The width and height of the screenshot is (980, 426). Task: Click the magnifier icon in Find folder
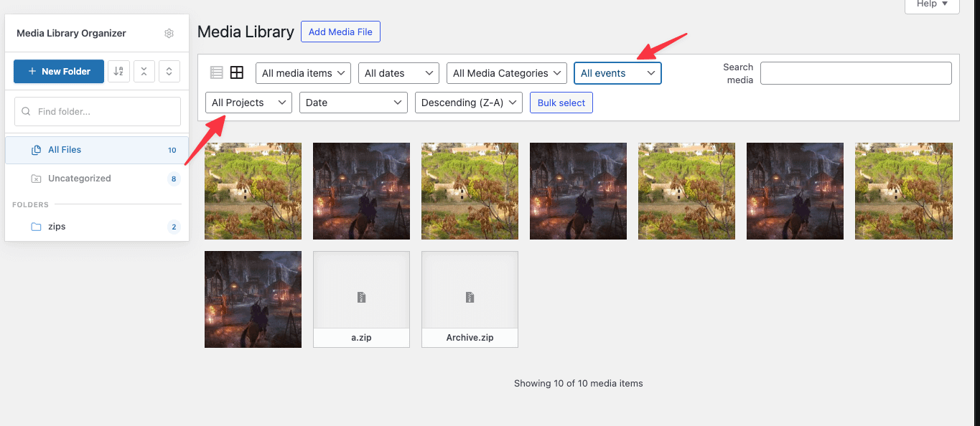pos(26,111)
